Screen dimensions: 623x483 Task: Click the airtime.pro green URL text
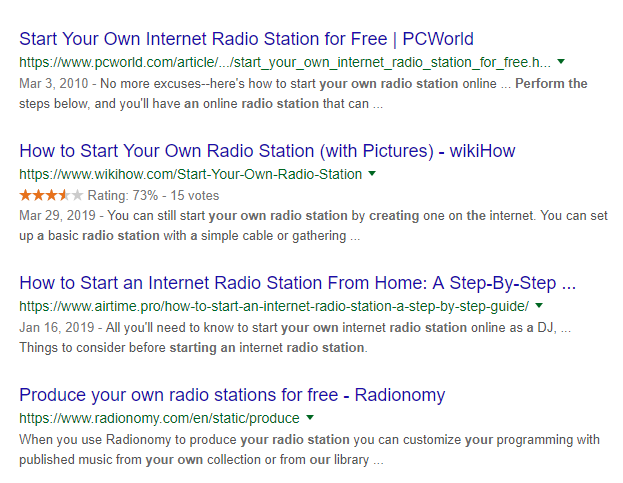[274, 306]
